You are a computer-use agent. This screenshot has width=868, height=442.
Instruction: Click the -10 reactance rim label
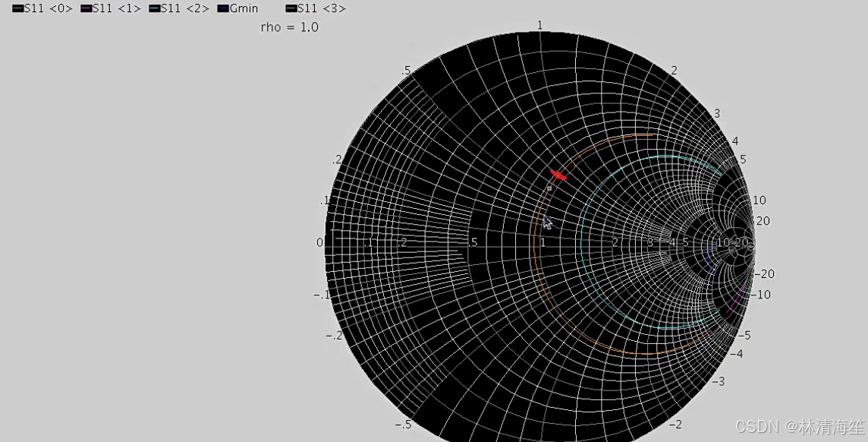tap(760, 295)
